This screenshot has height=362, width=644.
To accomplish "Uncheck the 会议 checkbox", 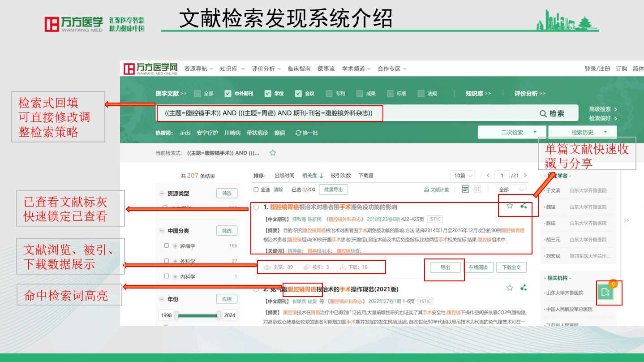I will pos(298,94).
